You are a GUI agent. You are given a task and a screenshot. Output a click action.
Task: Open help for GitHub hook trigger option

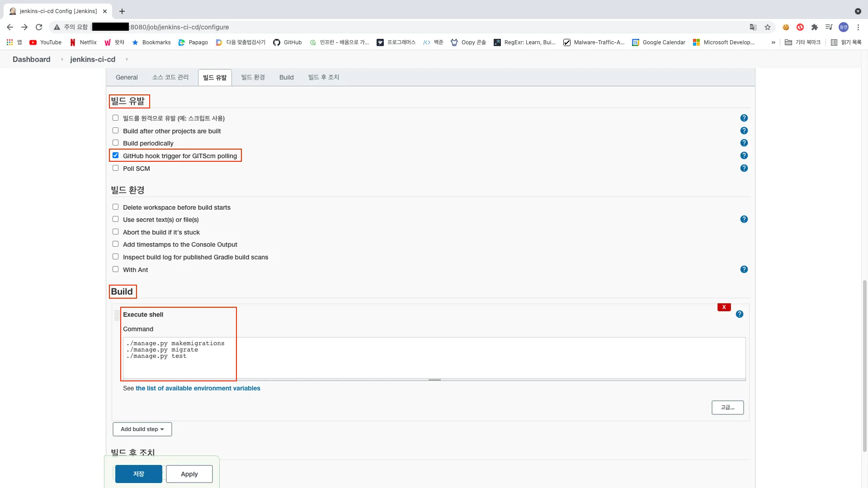tap(744, 155)
